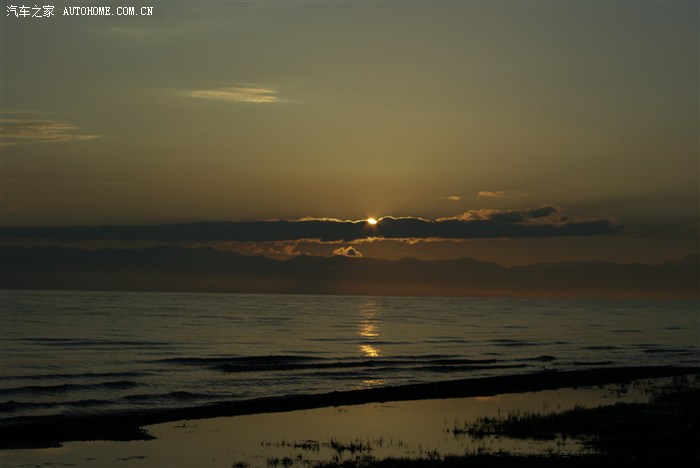
Task: Click the small lit cloud below the sun
Action: 347,252
